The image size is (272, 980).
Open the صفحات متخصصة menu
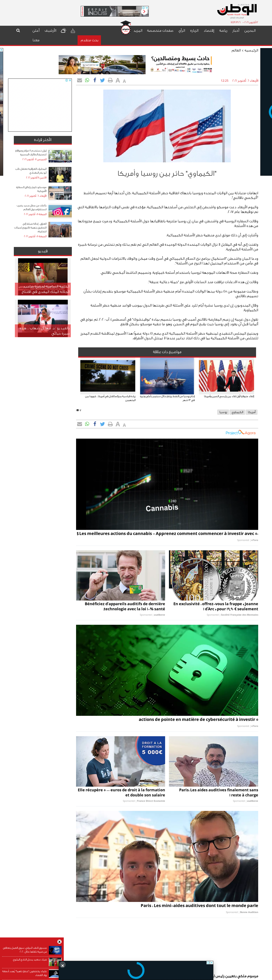(x=160, y=30)
